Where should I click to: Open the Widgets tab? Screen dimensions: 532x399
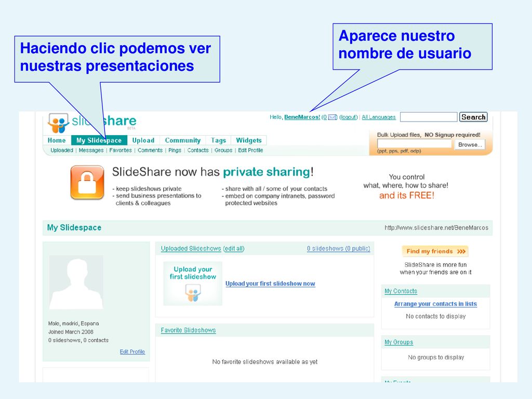point(249,140)
